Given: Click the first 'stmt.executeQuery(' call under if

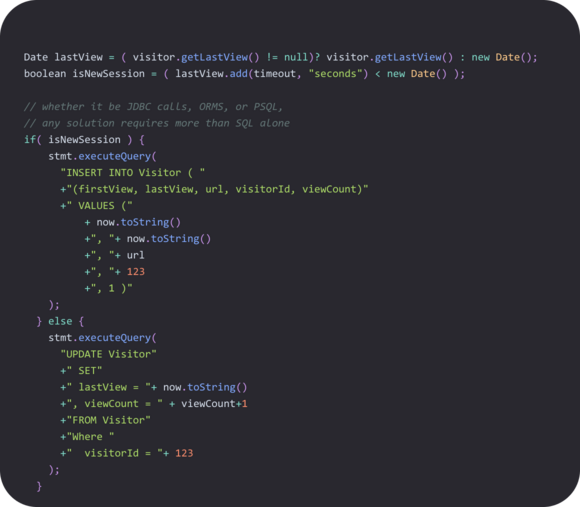Looking at the screenshot, I should (x=102, y=156).
